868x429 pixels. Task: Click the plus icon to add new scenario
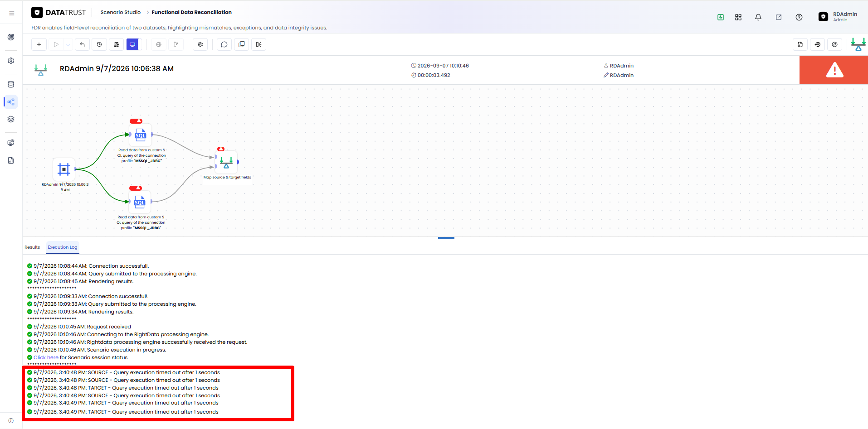pos(39,44)
